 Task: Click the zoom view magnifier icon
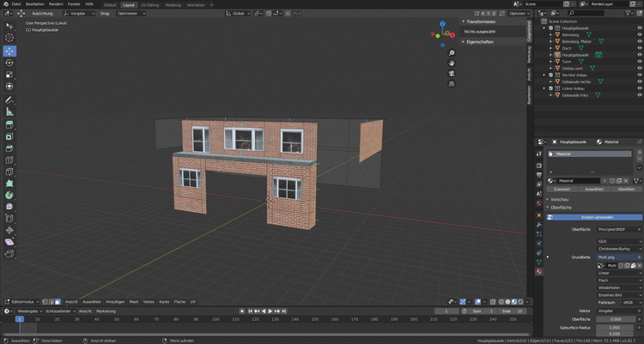(x=452, y=53)
